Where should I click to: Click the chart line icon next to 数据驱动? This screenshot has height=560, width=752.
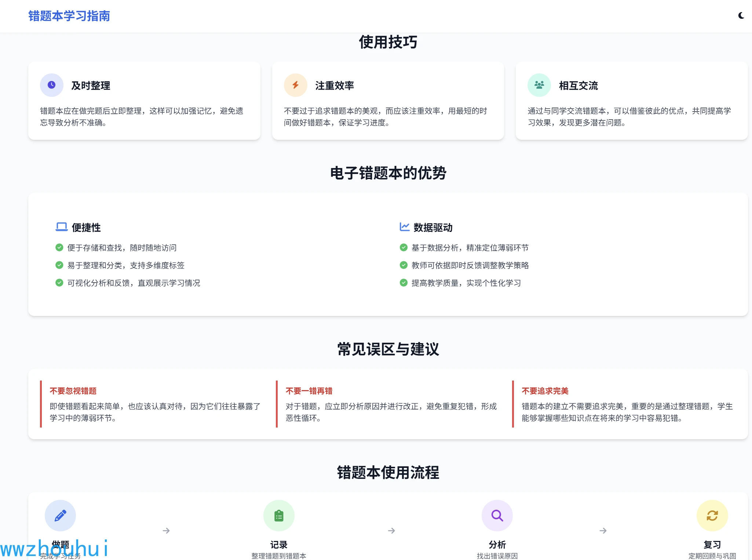pos(404,227)
